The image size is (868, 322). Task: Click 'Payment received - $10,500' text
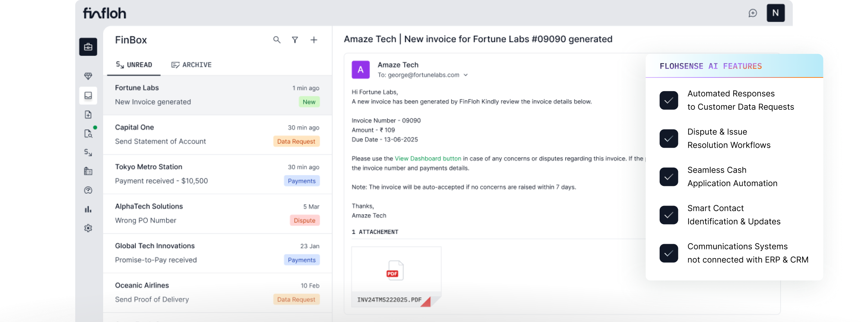(x=161, y=181)
